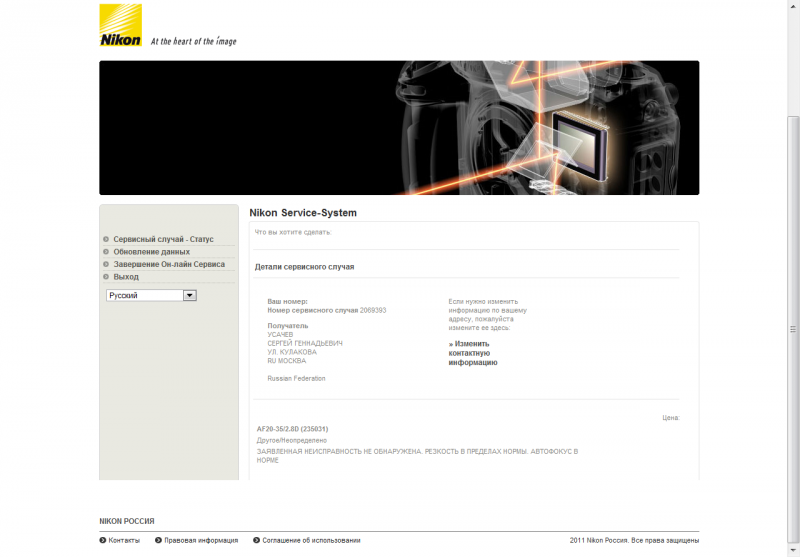The width and height of the screenshot is (800, 557).
Task: Click At the heart of the image tagline
Action: tap(193, 41)
